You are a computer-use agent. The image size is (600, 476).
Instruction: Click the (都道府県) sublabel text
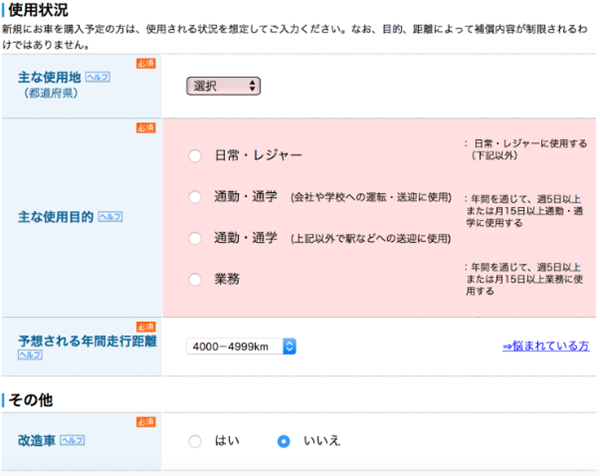tap(51, 93)
